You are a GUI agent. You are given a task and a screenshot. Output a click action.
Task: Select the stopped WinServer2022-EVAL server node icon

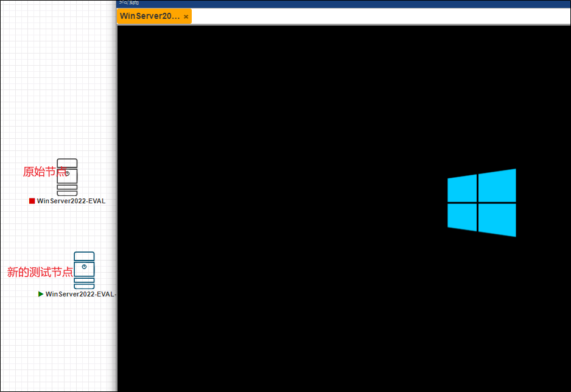coord(67,177)
